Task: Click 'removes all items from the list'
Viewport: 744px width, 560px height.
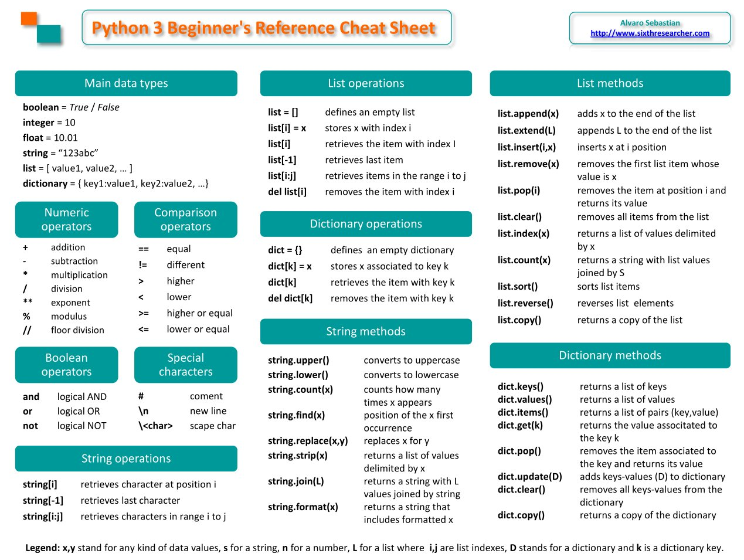Action: point(643,217)
